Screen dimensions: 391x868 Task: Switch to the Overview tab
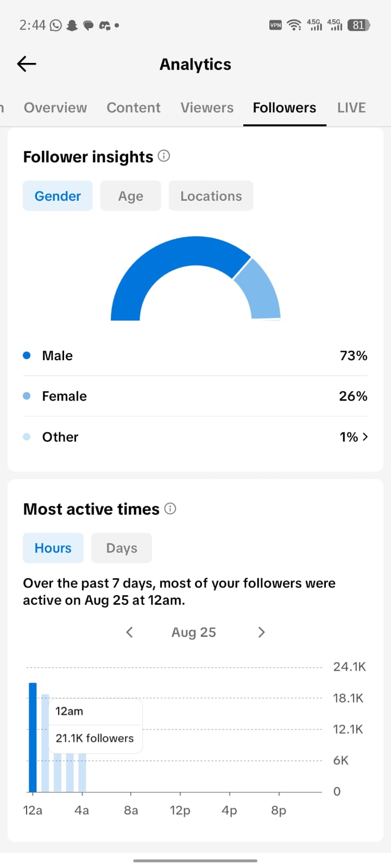click(x=55, y=107)
